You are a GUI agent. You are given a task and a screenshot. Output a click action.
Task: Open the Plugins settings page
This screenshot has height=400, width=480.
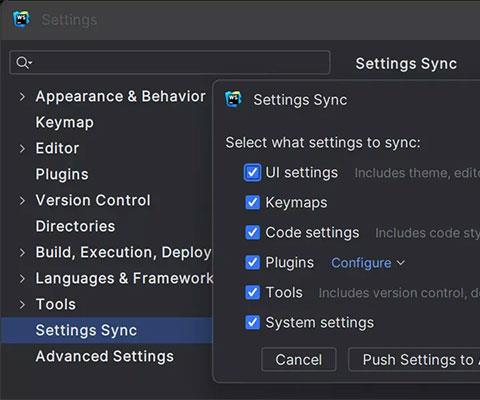click(62, 174)
